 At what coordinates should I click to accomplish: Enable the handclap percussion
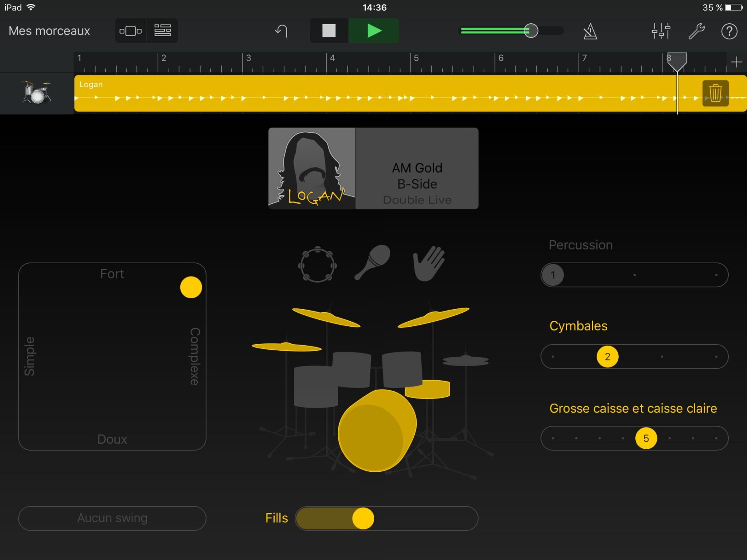coord(428,263)
